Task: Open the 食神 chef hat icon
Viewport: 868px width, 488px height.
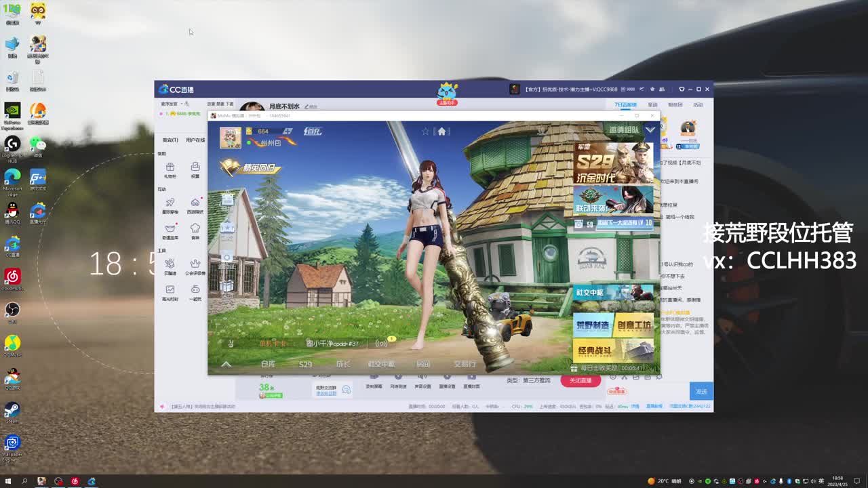Action: 195,228
